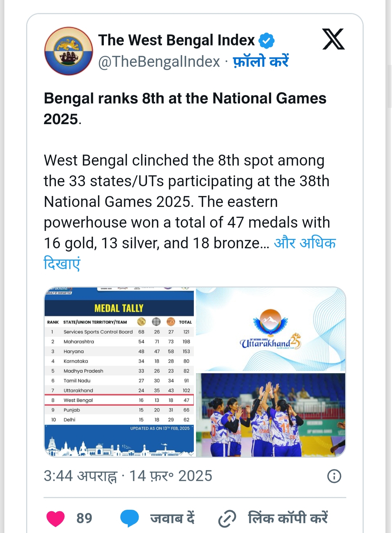This screenshot has width=392, height=533.
Task: Click the West Bengal row in medal tally
Action: coord(119,400)
